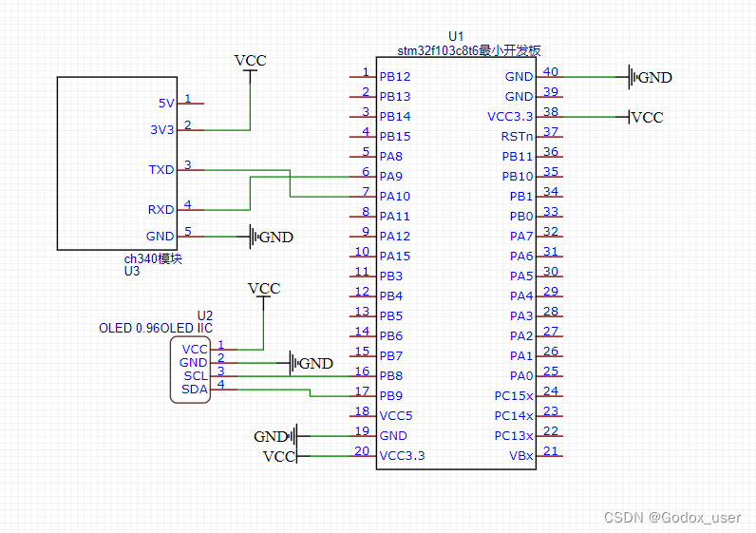The height and width of the screenshot is (533, 756).
Task: Select the PA12 pin label
Action: click(395, 237)
